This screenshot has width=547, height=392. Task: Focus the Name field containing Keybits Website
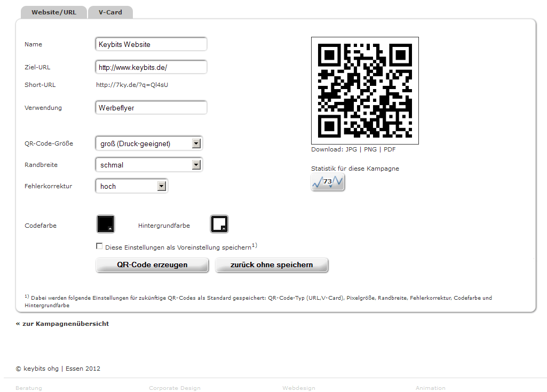[151, 44]
